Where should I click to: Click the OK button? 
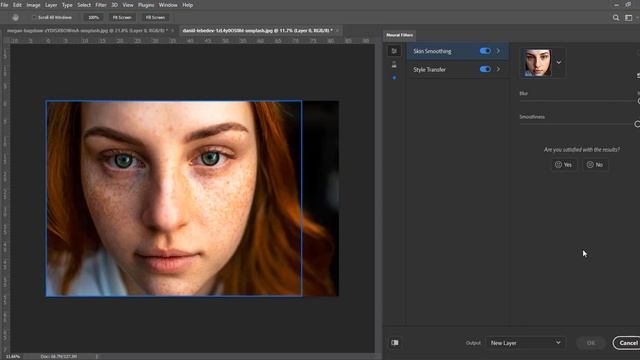(591, 343)
